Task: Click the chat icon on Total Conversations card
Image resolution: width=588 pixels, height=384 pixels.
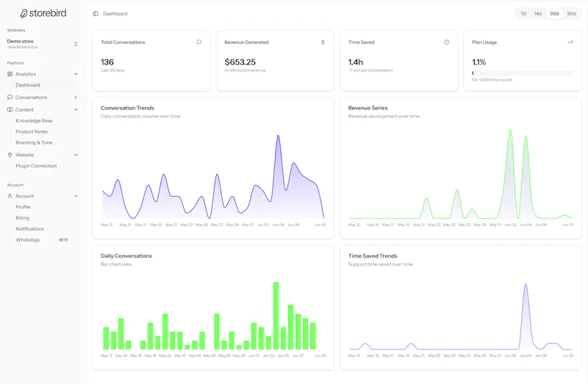Action: tap(199, 43)
